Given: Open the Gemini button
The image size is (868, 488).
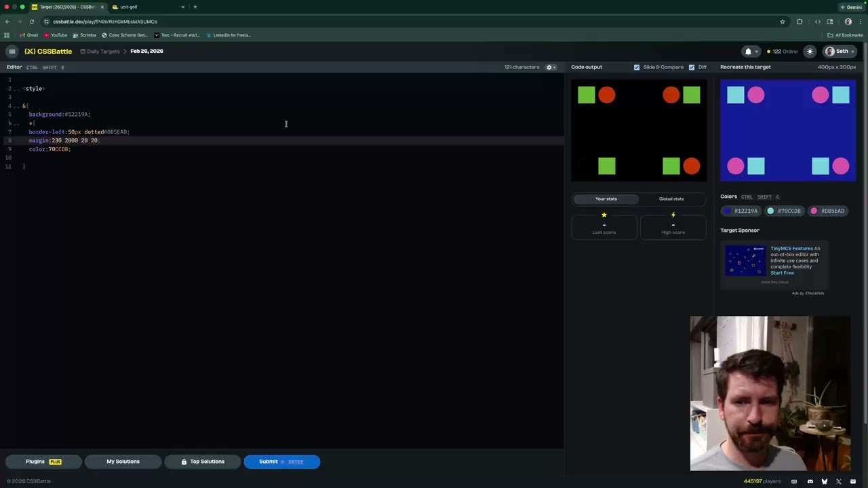Looking at the screenshot, I should 851,7.
